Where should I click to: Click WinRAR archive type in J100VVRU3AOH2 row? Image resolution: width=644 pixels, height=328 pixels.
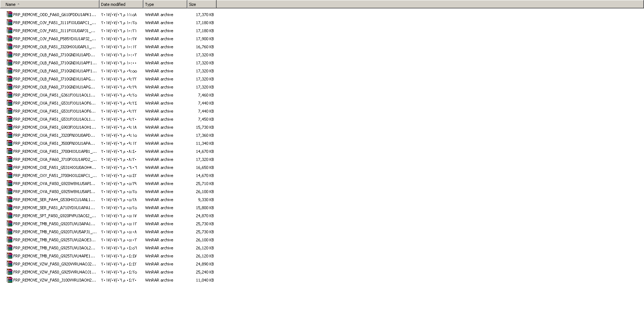(159, 280)
